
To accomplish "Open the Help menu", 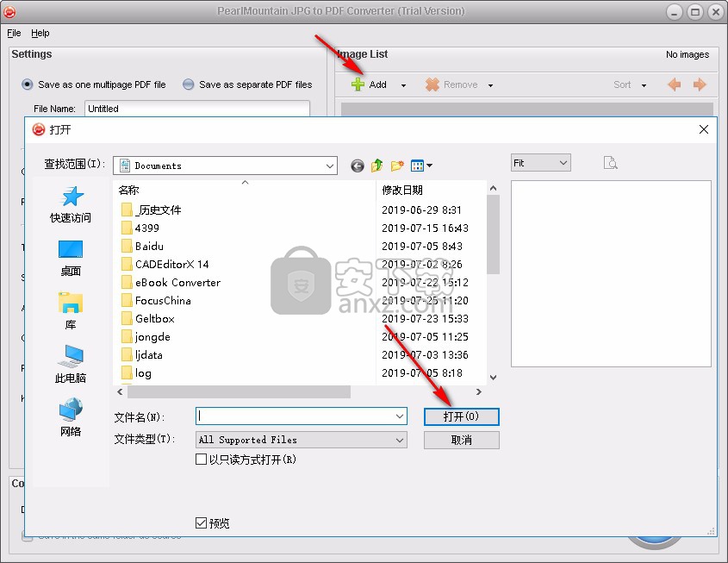I will 40,33.
